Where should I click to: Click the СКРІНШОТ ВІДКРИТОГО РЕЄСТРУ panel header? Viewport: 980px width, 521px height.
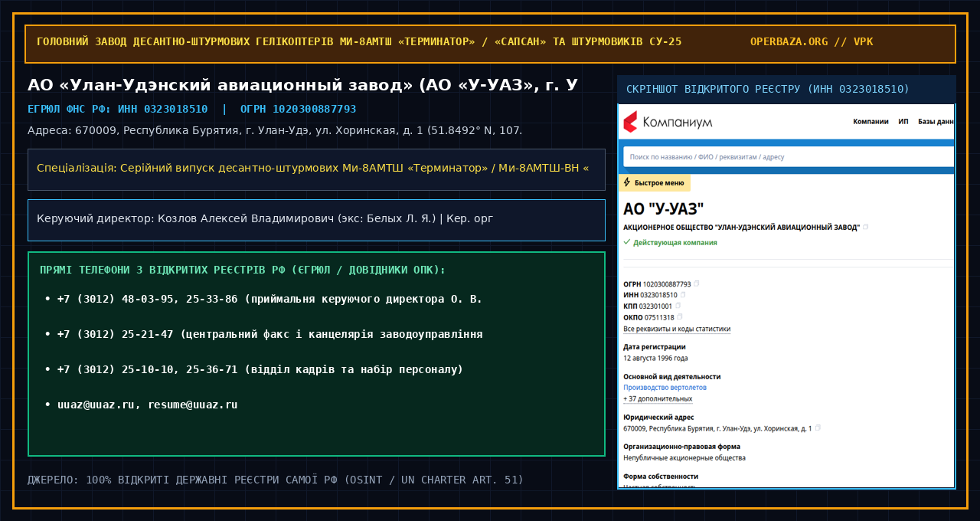786,90
